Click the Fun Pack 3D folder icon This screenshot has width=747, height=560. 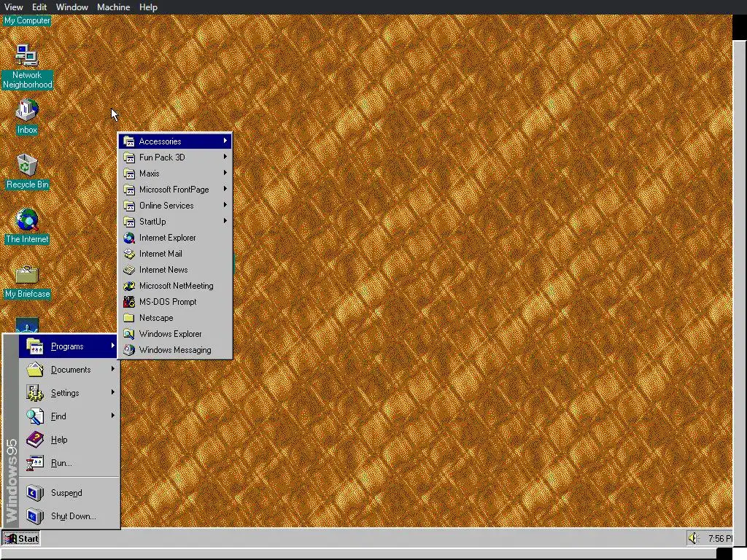tap(129, 157)
